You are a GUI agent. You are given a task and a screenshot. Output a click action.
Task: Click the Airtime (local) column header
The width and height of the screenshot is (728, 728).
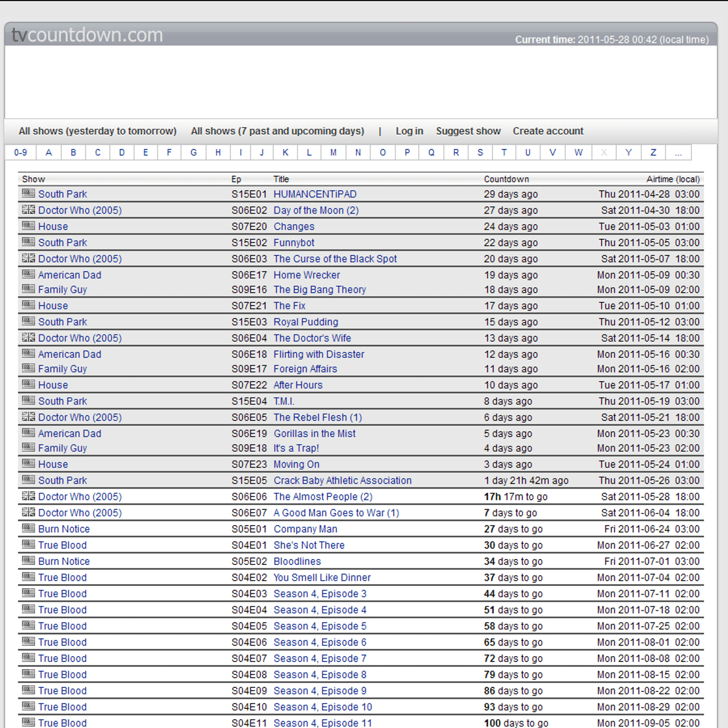pos(673,179)
